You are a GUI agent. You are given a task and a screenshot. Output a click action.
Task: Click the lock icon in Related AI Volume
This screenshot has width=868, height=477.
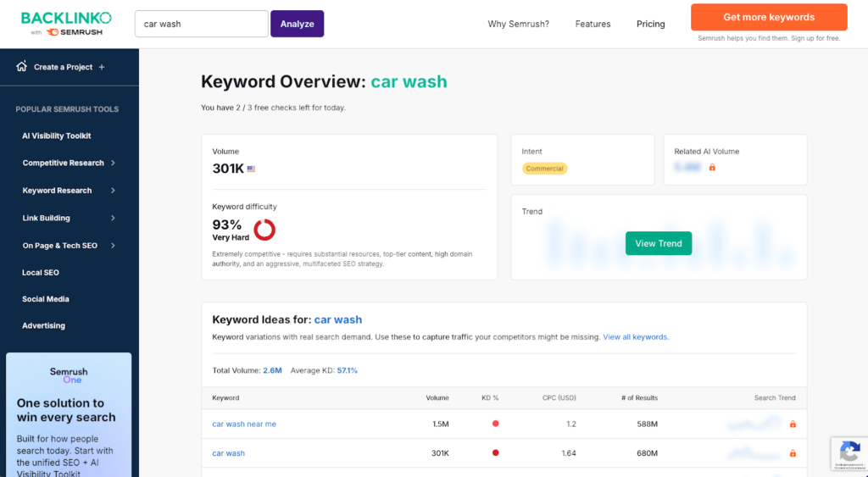[x=712, y=167]
